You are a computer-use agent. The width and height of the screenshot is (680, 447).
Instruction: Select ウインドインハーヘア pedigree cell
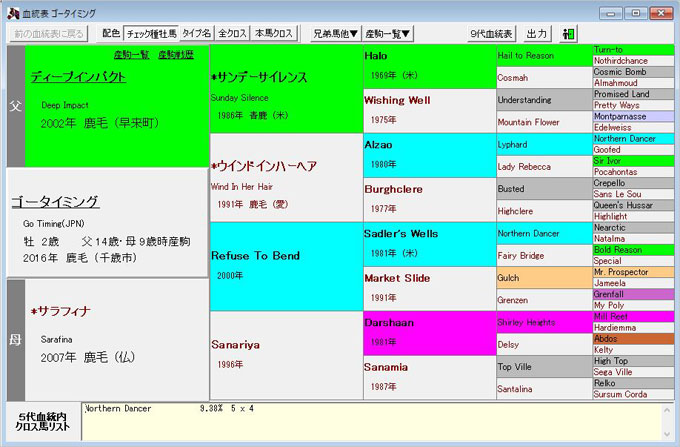click(x=287, y=178)
